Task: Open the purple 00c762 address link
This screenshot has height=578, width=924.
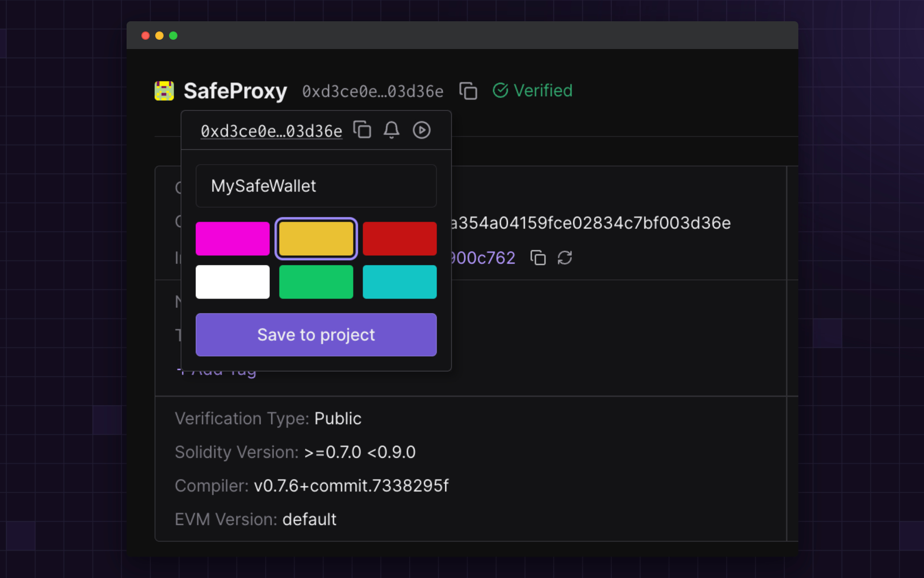Action: (x=483, y=258)
